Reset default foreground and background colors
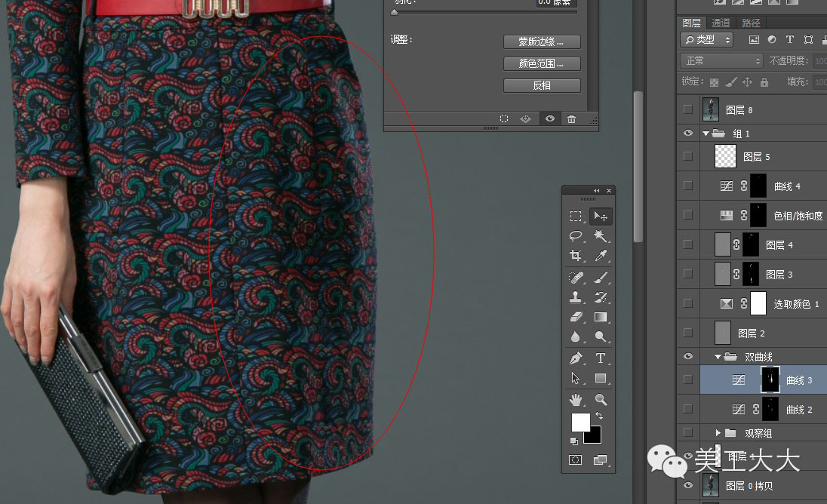The height and width of the screenshot is (504, 827). [573, 441]
